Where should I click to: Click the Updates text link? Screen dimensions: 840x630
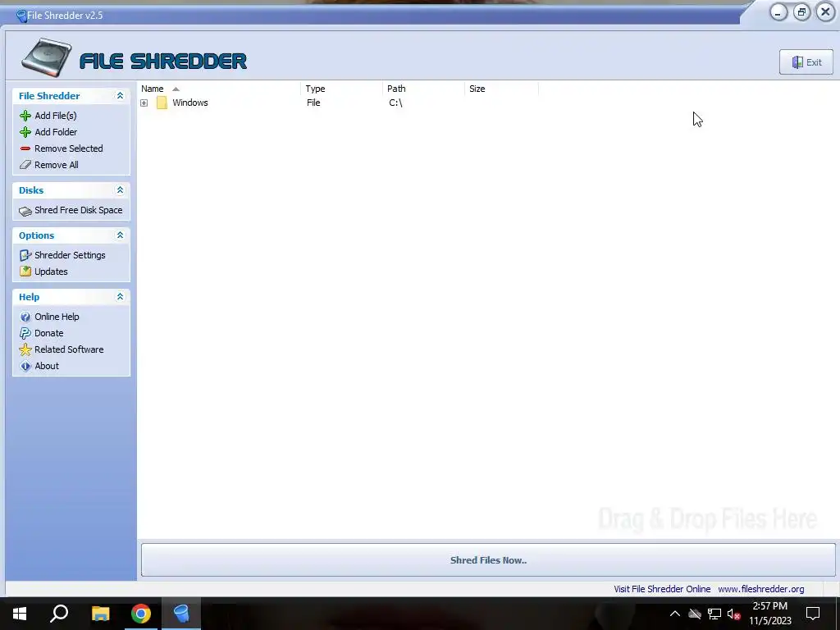51,272
